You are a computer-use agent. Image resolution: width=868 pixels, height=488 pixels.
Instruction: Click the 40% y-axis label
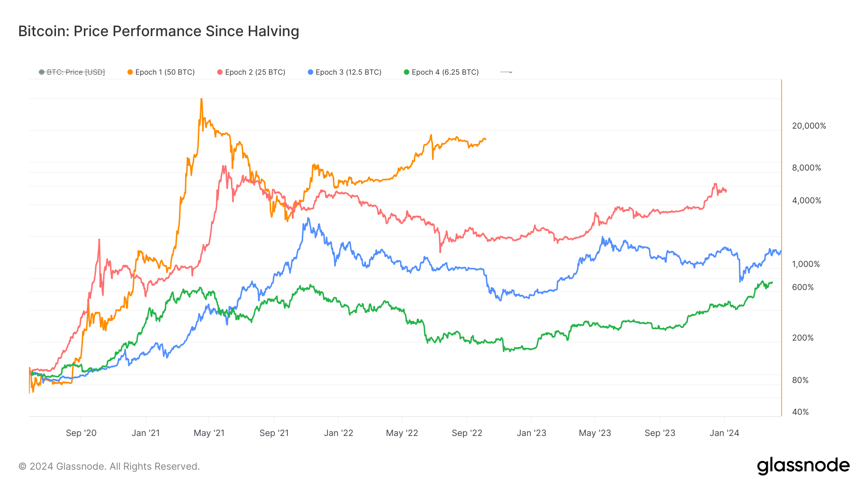click(x=800, y=412)
